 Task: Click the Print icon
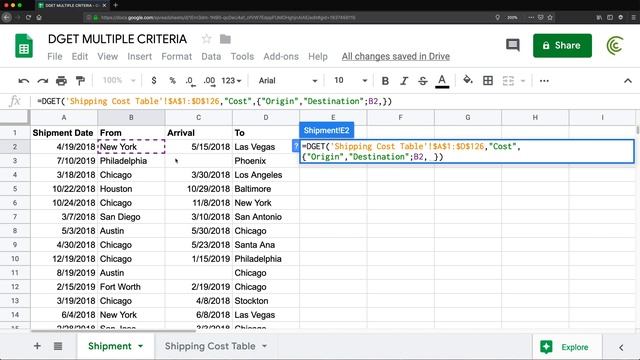(61, 81)
